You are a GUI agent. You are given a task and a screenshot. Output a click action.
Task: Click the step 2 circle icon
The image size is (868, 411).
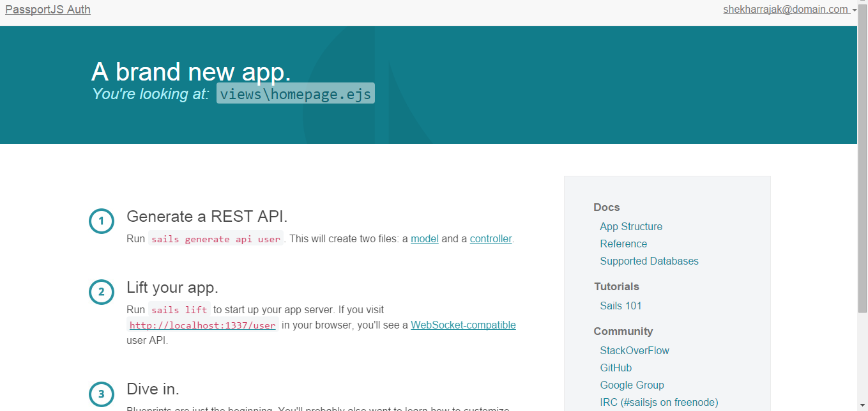click(x=101, y=292)
